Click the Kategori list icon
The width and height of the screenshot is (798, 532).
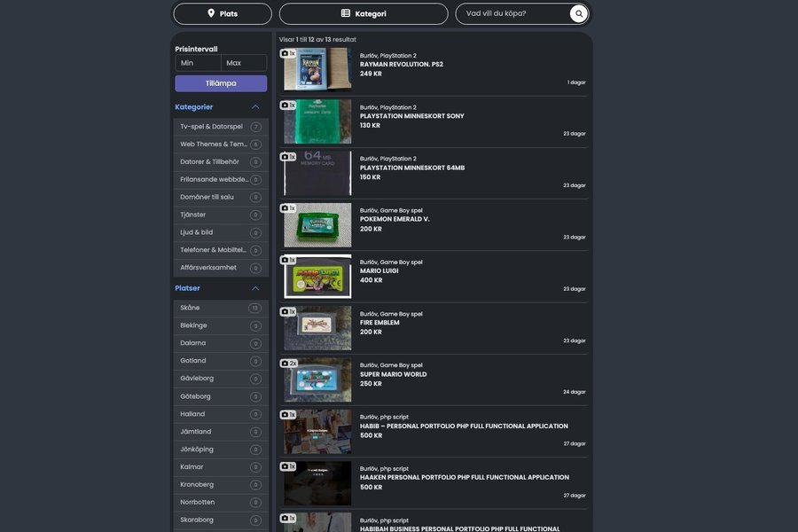pos(346,14)
